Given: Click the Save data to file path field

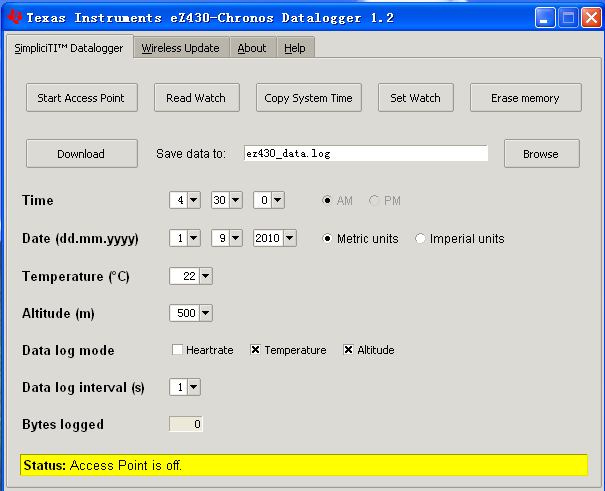Looking at the screenshot, I should click(366, 154).
